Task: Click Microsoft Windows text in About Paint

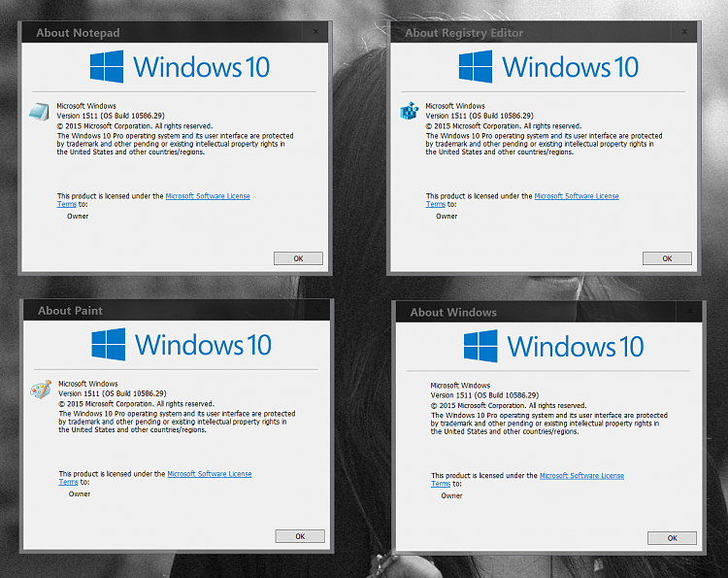Action: [x=88, y=384]
